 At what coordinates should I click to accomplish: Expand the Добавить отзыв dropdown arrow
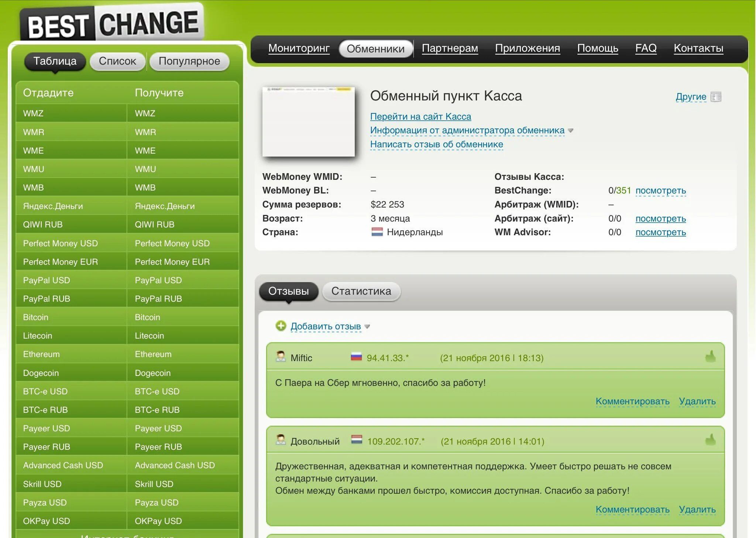tap(367, 326)
